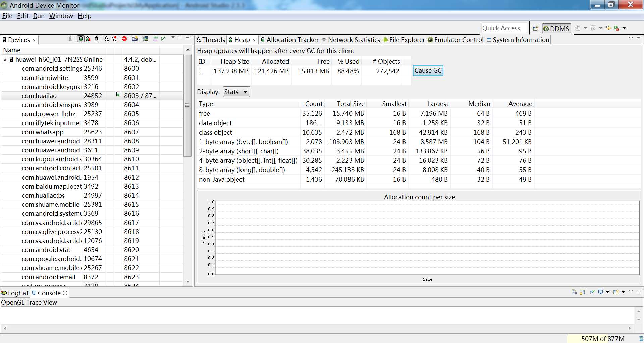
Task: Switch to the Allocation Tracker tab
Action: 289,40
